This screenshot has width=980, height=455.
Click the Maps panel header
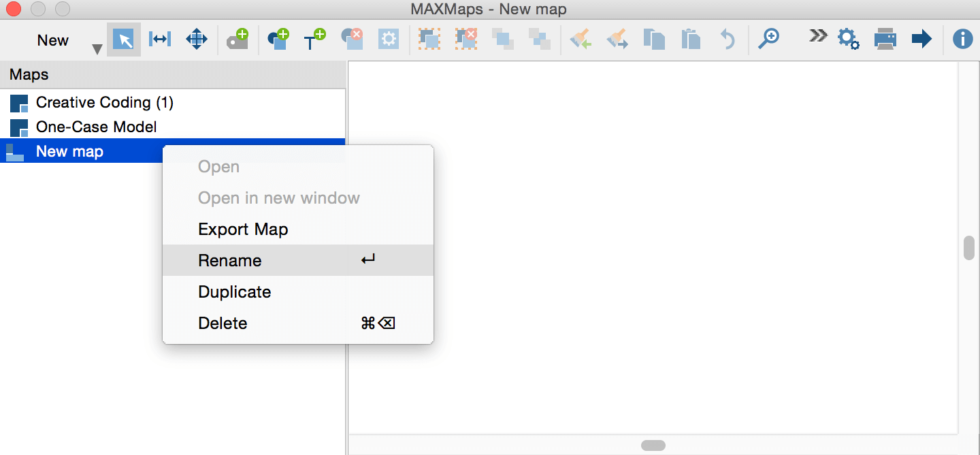tap(173, 75)
